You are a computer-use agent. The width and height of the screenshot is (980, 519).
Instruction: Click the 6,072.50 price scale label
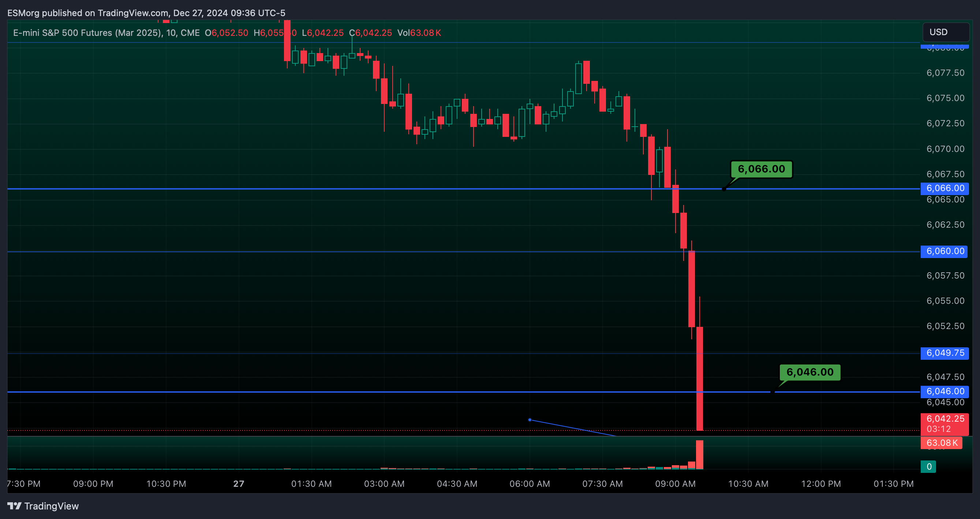click(x=945, y=123)
